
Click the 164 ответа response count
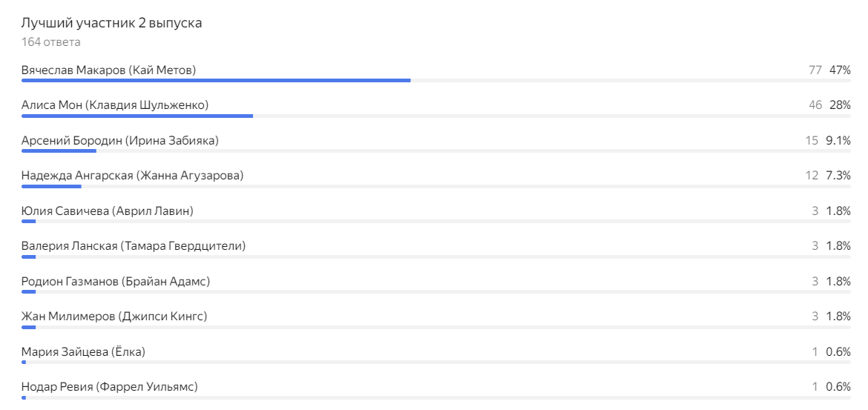coord(51,42)
